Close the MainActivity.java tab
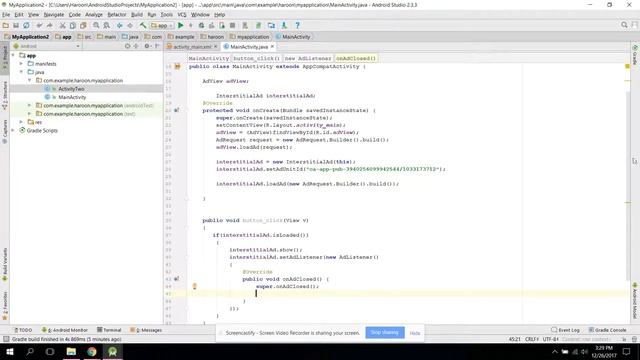This screenshot has height=360, width=640. click(x=272, y=47)
